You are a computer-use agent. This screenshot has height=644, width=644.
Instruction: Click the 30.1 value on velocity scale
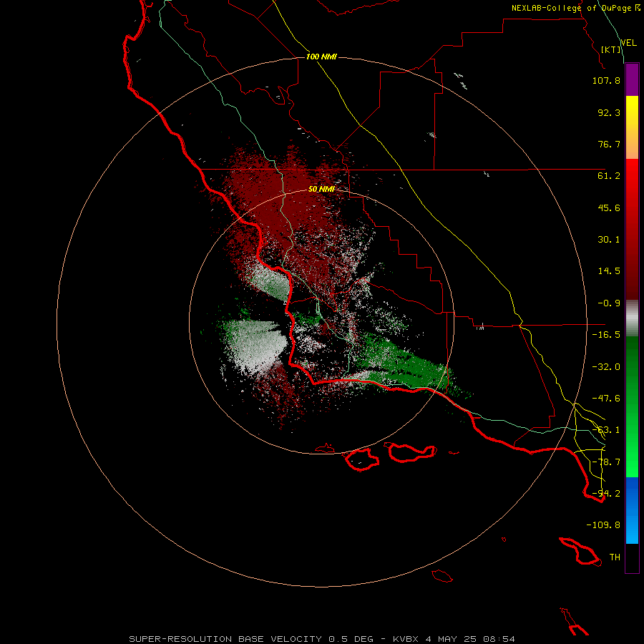(609, 240)
